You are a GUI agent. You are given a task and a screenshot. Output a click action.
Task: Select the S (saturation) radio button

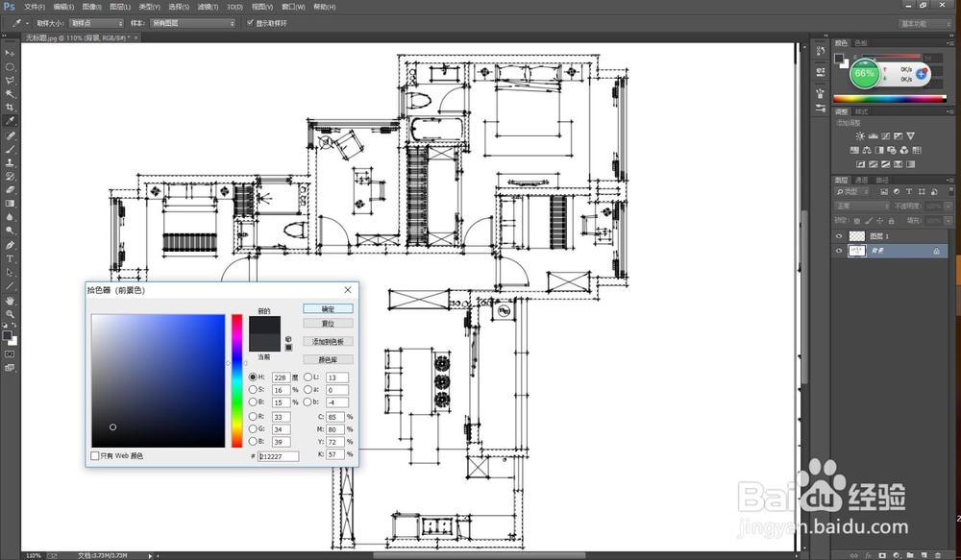(253, 390)
